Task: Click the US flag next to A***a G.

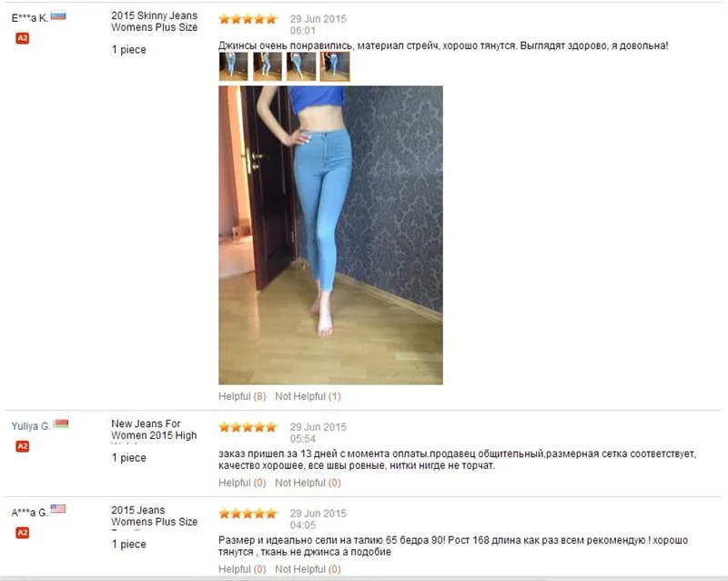Action: point(58,508)
